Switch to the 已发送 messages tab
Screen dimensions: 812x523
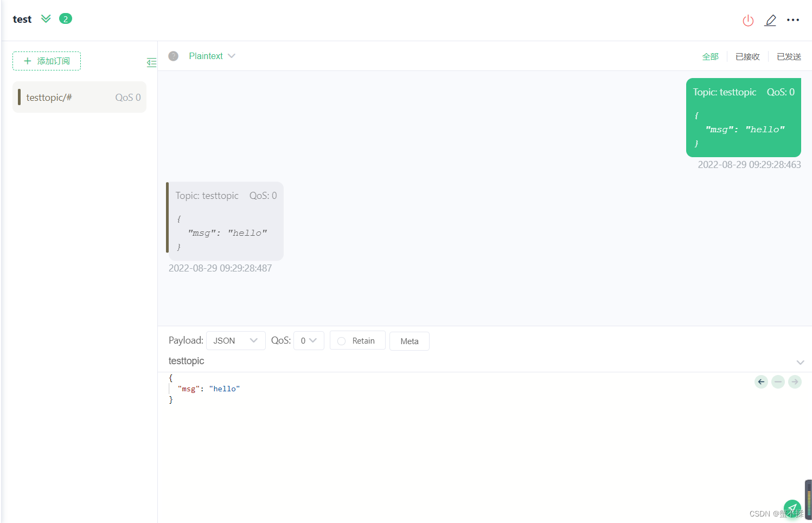(789, 56)
